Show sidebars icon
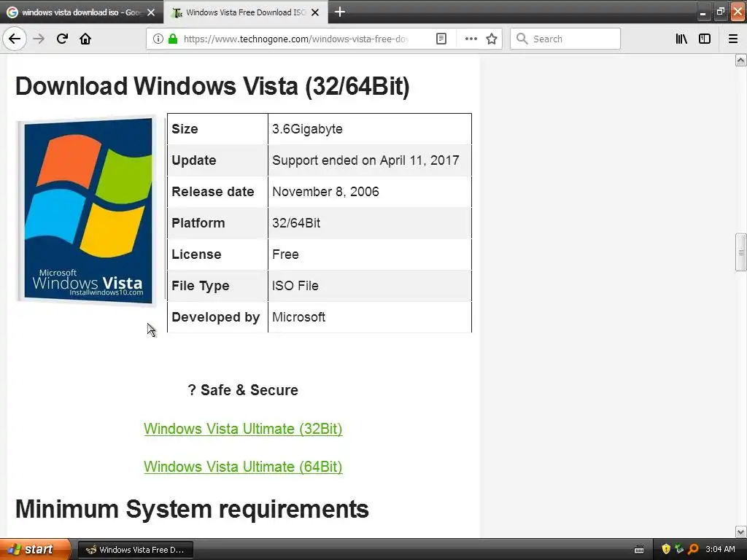 pyautogui.click(x=705, y=39)
